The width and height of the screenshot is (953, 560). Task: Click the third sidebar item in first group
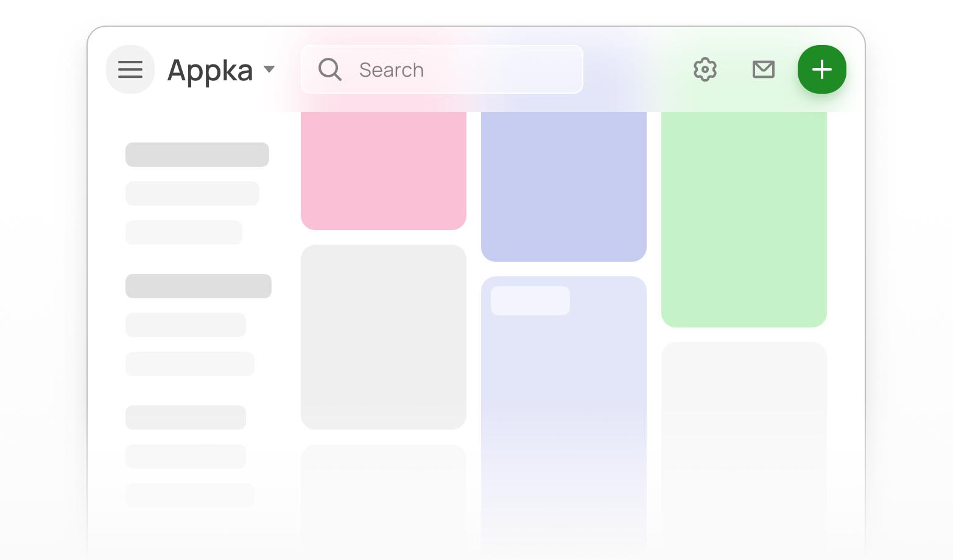click(184, 233)
